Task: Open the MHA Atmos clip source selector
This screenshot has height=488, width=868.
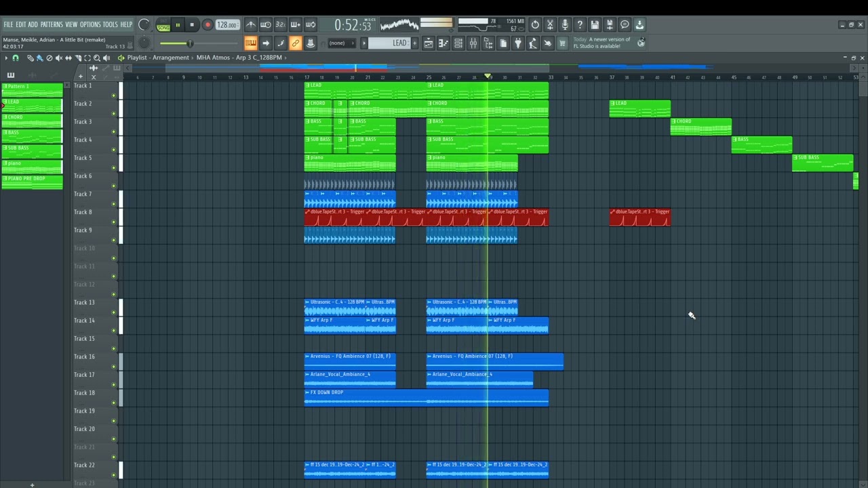Action: (x=239, y=58)
